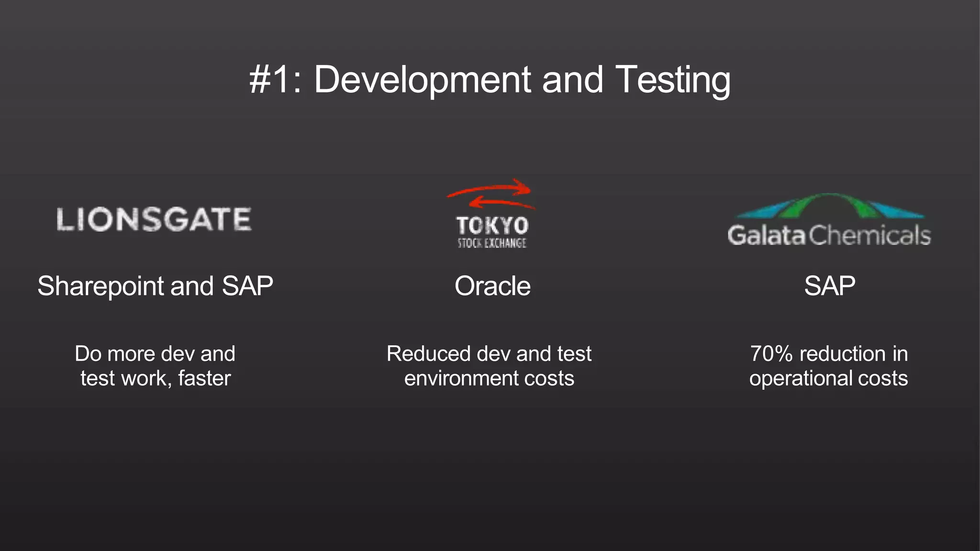Screen dimensions: 980x551
Task: Click the word 'Testing' in the title
Action: pos(672,80)
